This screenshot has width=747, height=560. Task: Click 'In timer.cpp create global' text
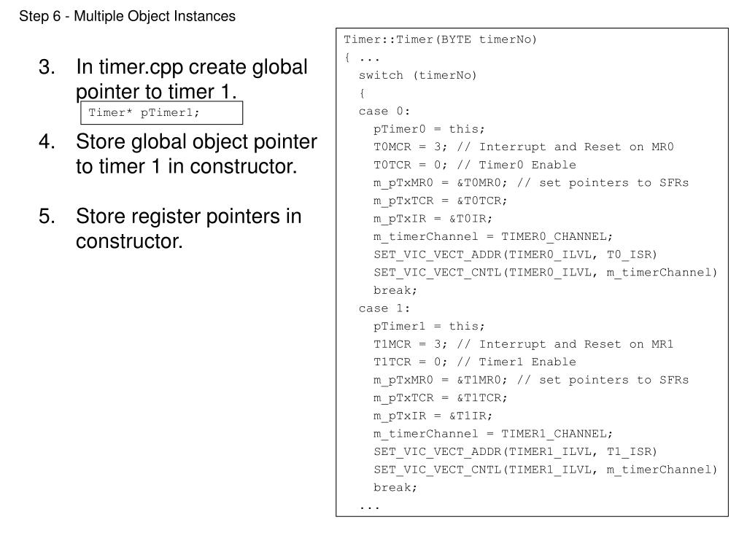pyautogui.click(x=192, y=67)
